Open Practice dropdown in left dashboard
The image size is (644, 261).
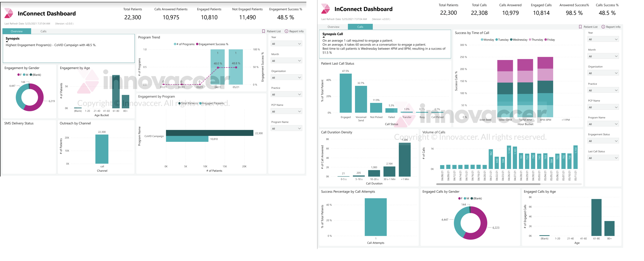(287, 95)
